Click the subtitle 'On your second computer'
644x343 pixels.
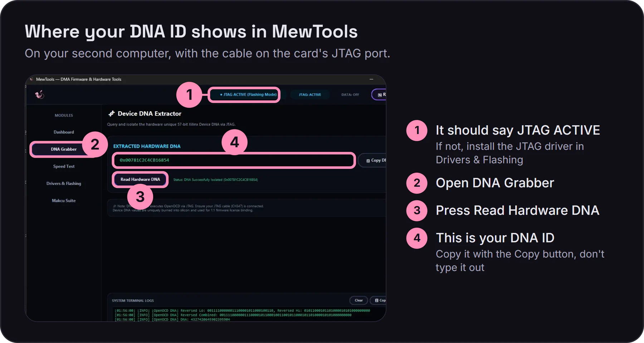pyautogui.click(x=207, y=54)
